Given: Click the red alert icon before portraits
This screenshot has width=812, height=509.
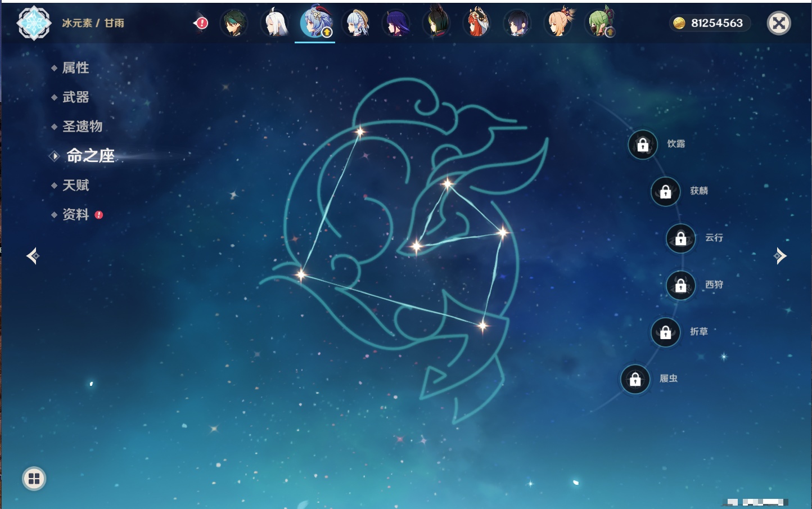Looking at the screenshot, I should point(201,23).
